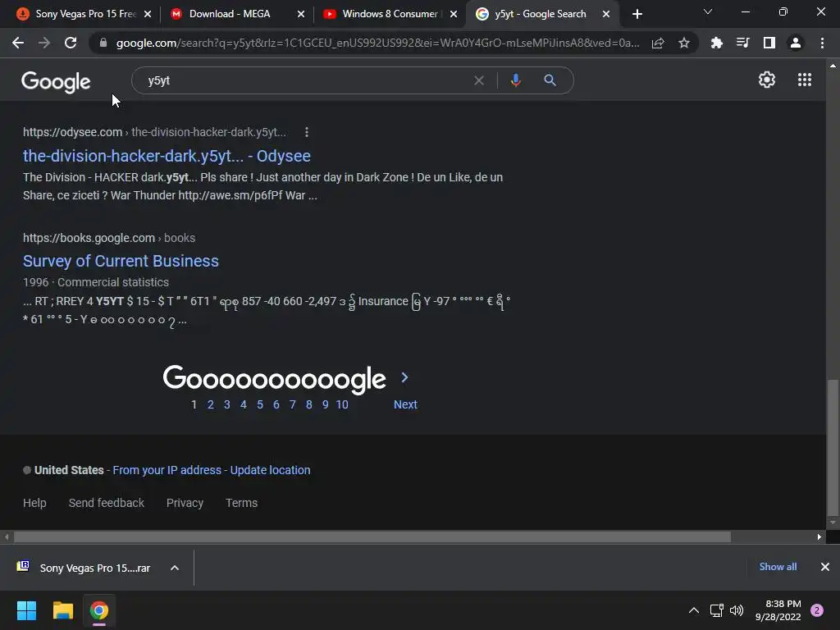Open Windows Start menu

26,610
